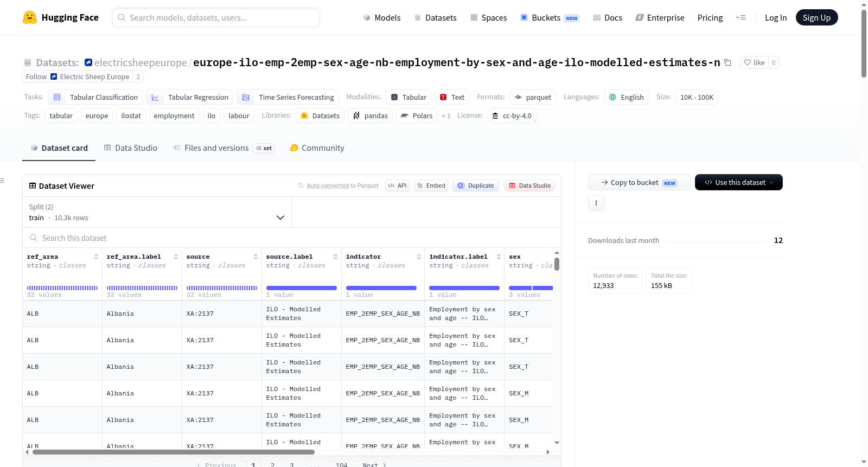Focus the Search models, datasets, users field
The height and width of the screenshot is (467, 868).
click(216, 17)
